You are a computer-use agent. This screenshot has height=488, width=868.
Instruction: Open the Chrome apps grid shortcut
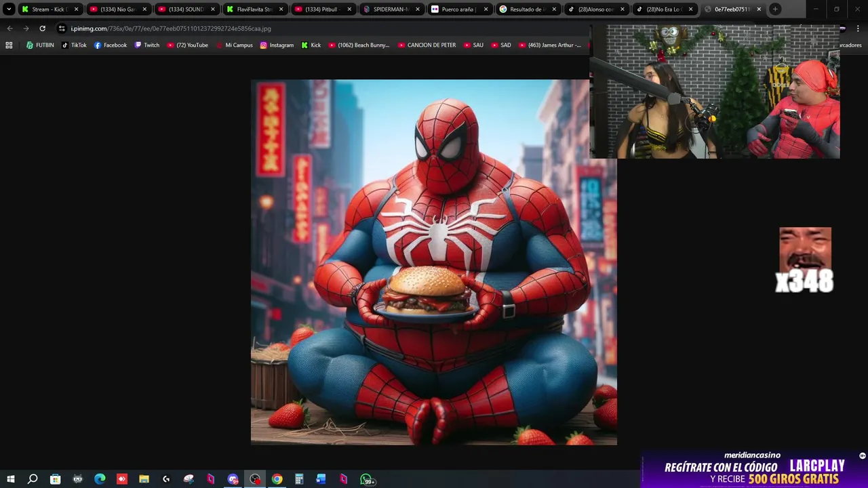(9, 45)
